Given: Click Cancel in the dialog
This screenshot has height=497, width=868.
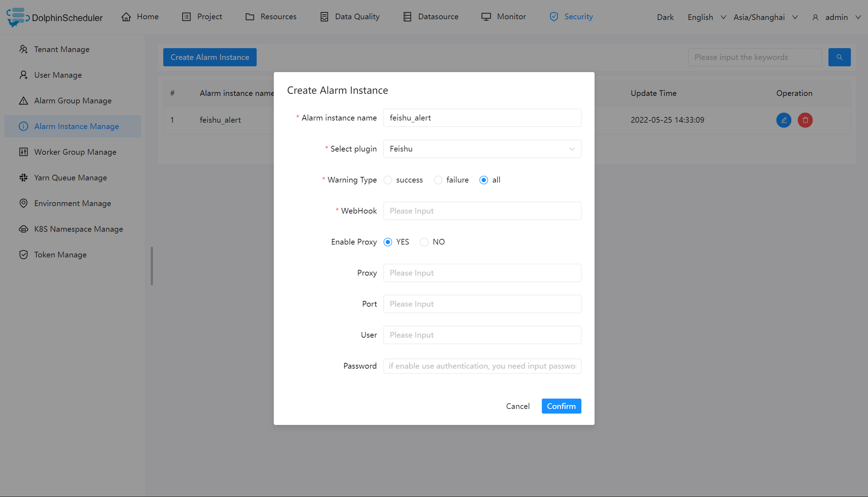Looking at the screenshot, I should tap(518, 406).
